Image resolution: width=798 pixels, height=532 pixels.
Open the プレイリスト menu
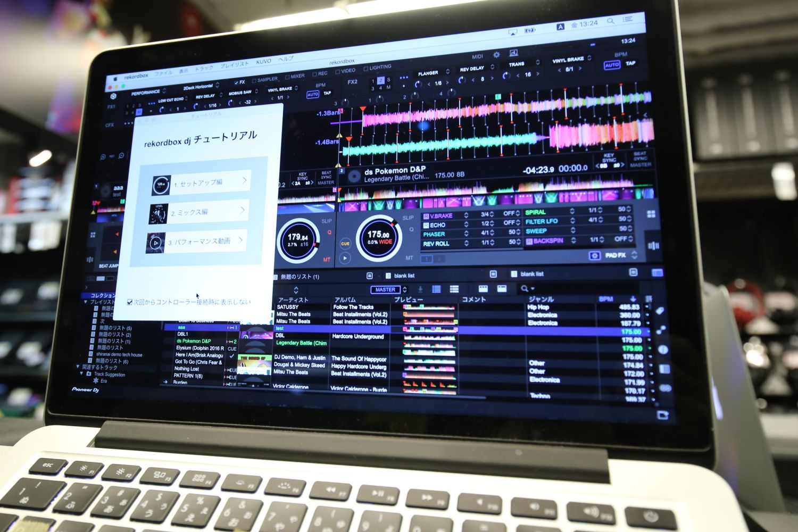coord(235,64)
